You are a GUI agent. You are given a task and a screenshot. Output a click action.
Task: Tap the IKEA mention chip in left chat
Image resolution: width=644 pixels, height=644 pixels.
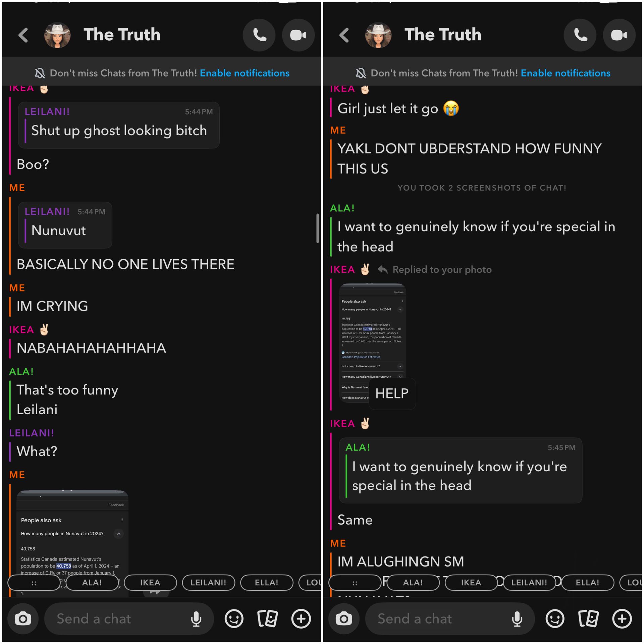(150, 583)
